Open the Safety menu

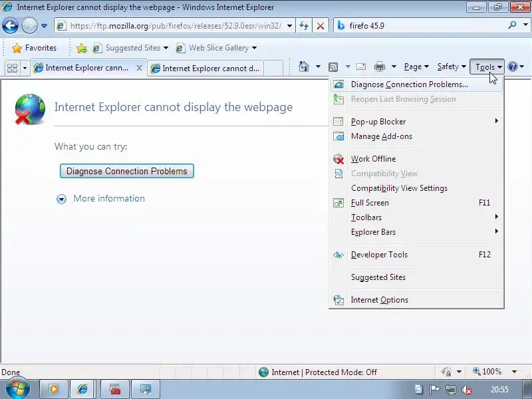tap(452, 67)
